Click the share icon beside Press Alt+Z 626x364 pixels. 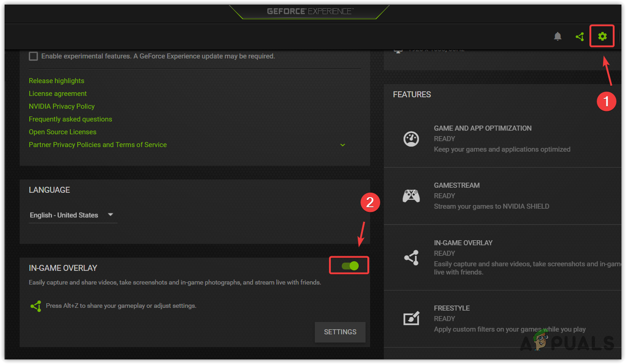pos(36,306)
